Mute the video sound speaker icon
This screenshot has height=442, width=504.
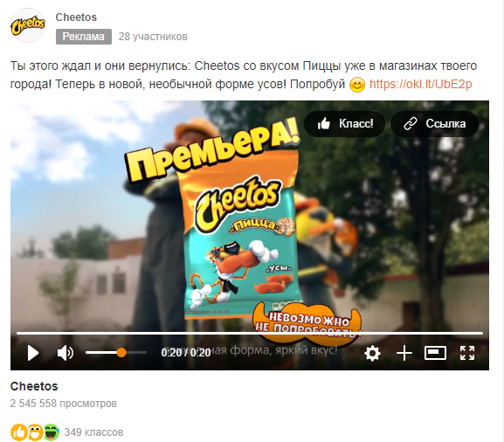(66, 353)
